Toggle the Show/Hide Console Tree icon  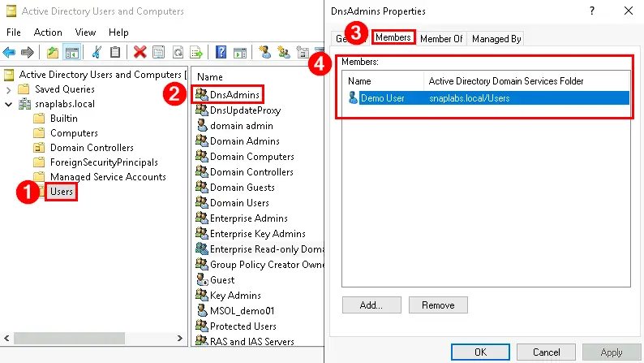click(x=72, y=52)
